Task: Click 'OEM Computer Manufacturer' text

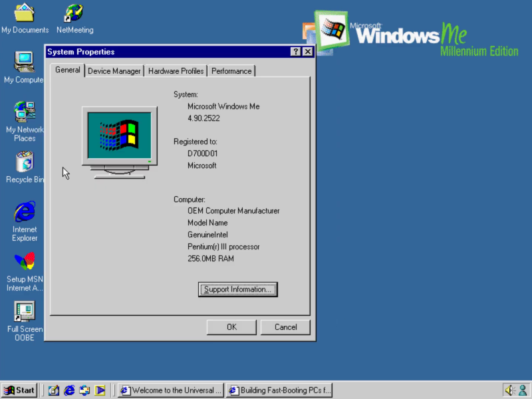Action: click(x=233, y=211)
